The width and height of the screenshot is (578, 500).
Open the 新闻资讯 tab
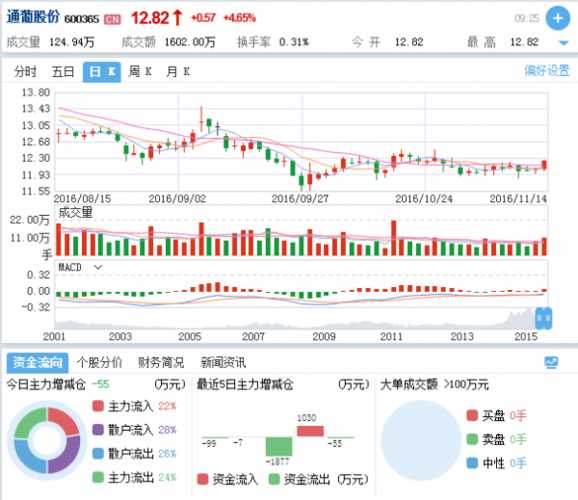223,362
